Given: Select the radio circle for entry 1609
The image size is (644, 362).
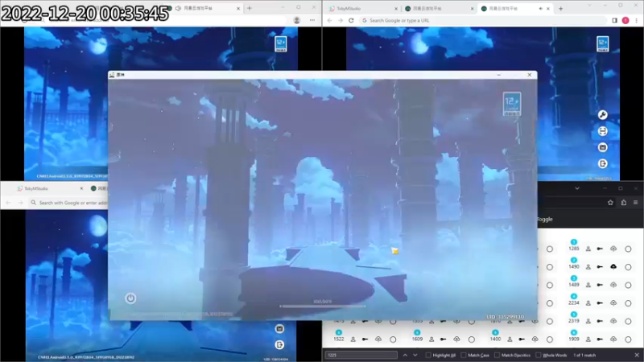Looking at the screenshot, I should (x=472, y=339).
